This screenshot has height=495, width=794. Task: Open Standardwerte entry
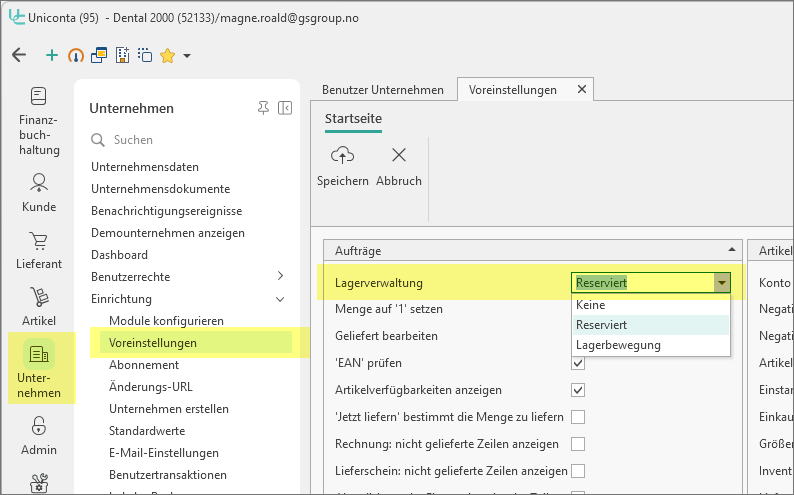pyautogui.click(x=147, y=431)
